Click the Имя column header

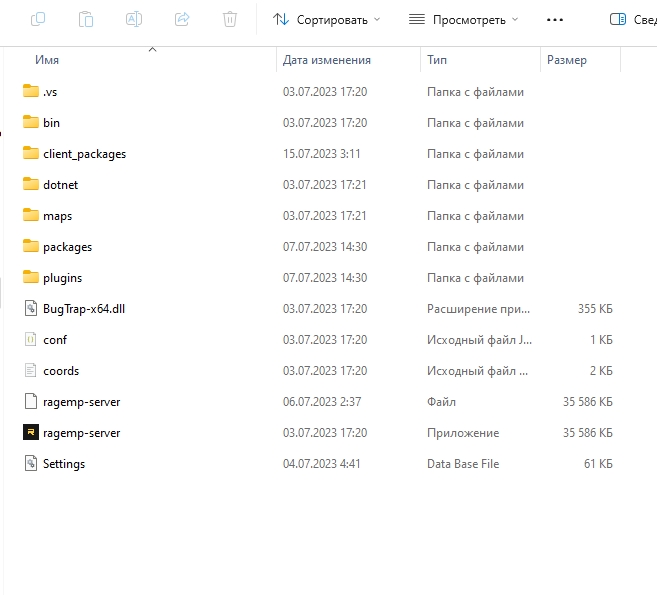(47, 60)
